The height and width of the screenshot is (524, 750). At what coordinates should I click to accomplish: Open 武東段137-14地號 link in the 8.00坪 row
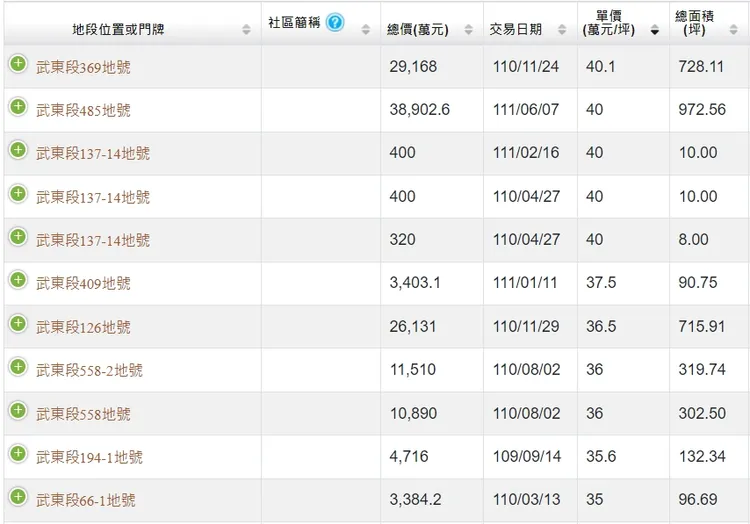93,240
